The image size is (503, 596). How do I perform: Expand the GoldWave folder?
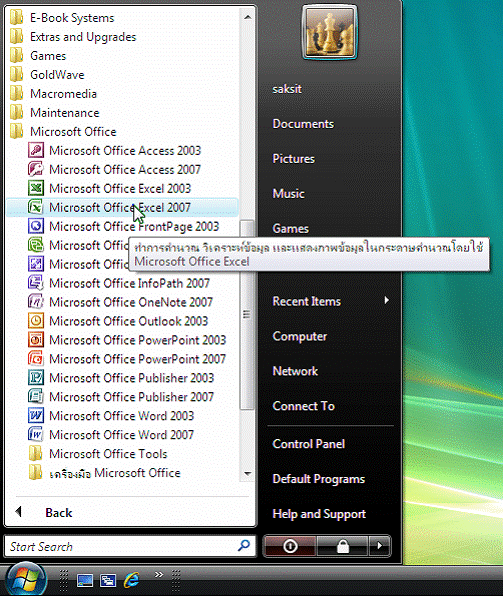[47, 75]
